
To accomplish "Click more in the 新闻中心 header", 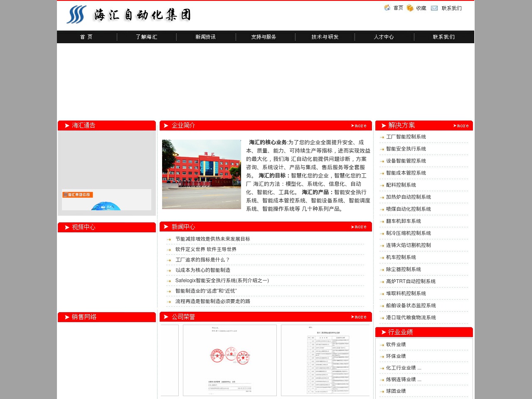I will pos(359,227).
